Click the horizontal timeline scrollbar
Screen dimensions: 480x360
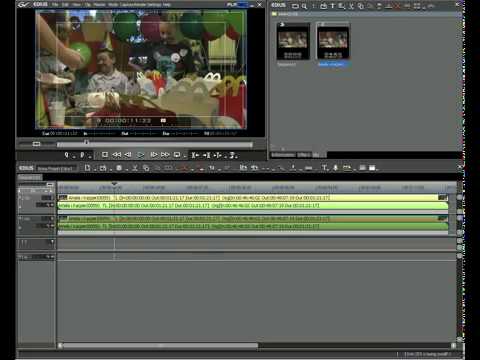click(x=160, y=346)
